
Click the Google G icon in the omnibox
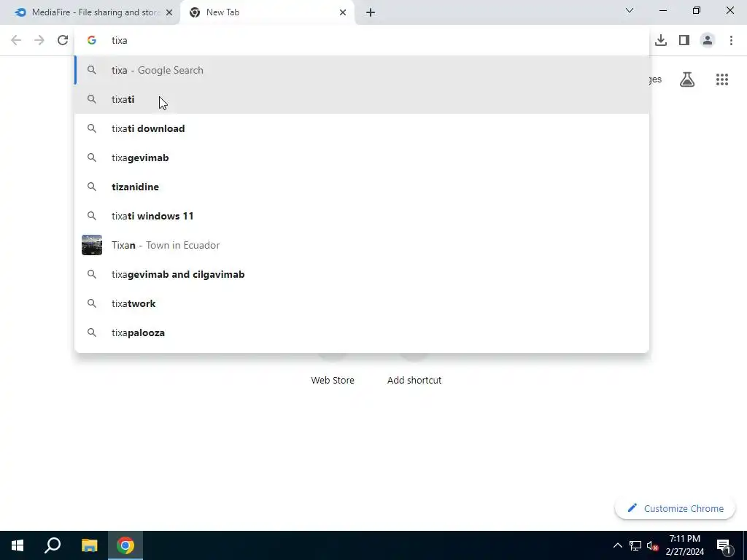pos(92,40)
